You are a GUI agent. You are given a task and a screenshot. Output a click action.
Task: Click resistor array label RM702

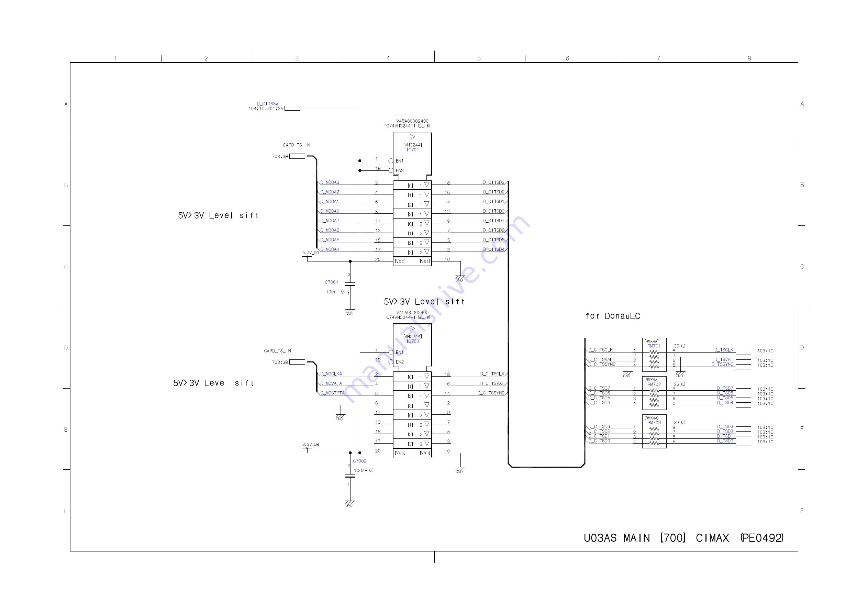[x=654, y=384]
